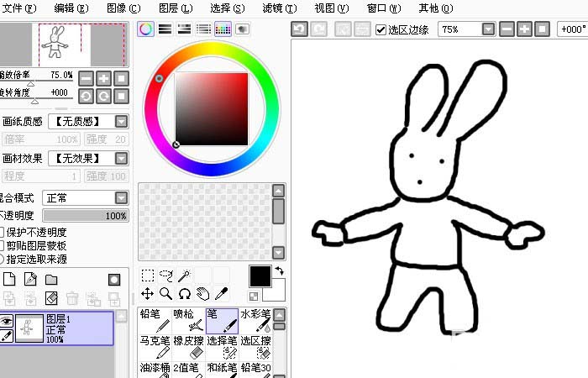Viewport: 588px width, 378px height.
Task: Hide 图层1 using the eye icon
Action: [x=6, y=320]
